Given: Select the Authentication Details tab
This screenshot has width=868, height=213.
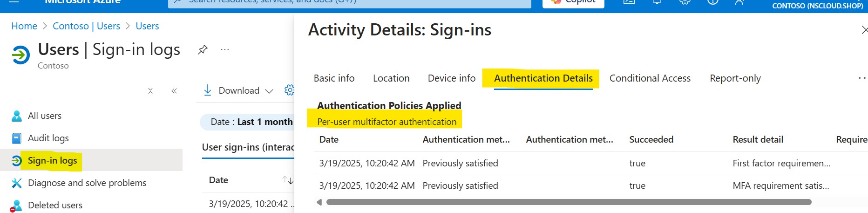Looking at the screenshot, I should coord(543,78).
